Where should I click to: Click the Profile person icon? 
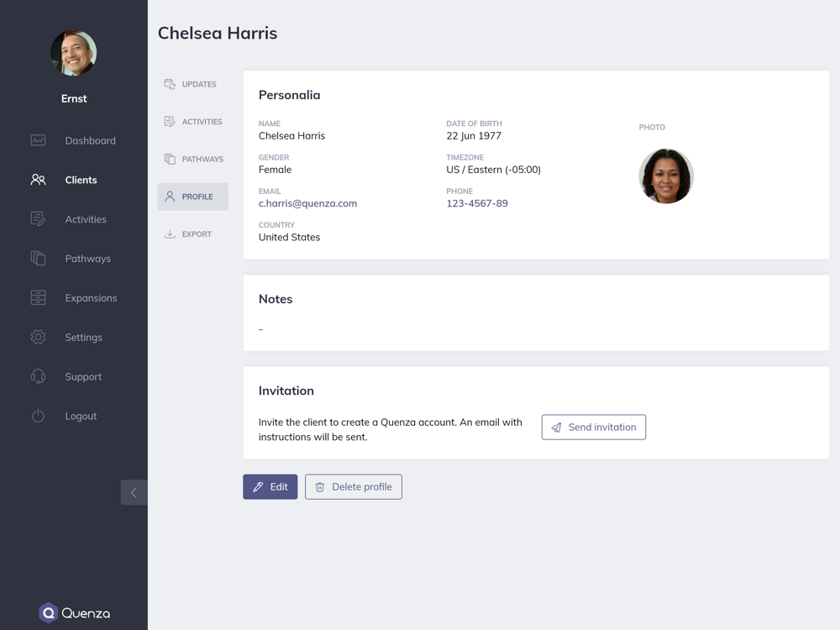coord(170,197)
